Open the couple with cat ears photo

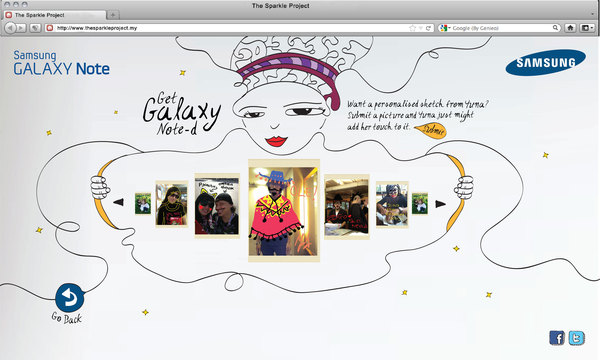tap(217, 206)
